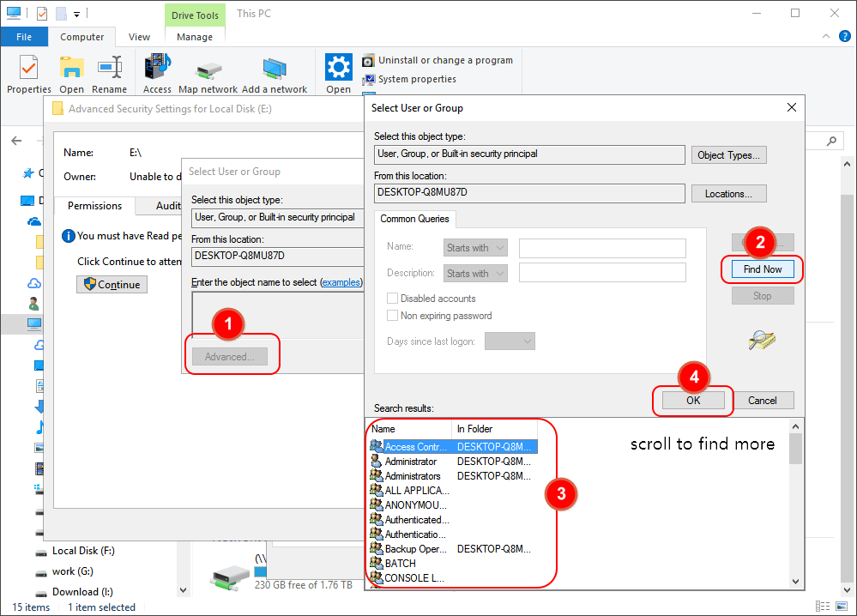857x616 pixels.
Task: Open the Description Starts with dropdown
Action: pyautogui.click(x=476, y=274)
